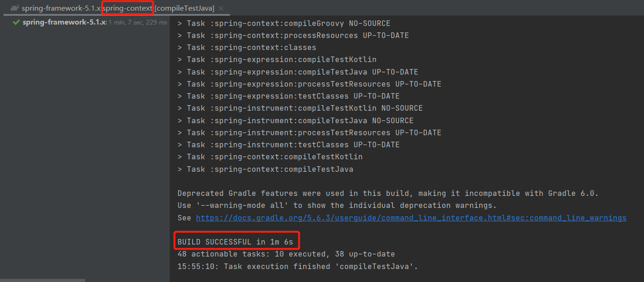The image size is (644, 282).
Task: Select the spring-context [compileTestJava] tab
Action: click(127, 8)
